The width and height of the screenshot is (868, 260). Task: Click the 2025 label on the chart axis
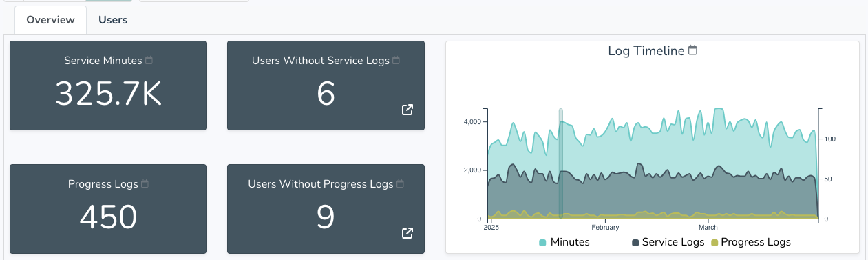[491, 227]
